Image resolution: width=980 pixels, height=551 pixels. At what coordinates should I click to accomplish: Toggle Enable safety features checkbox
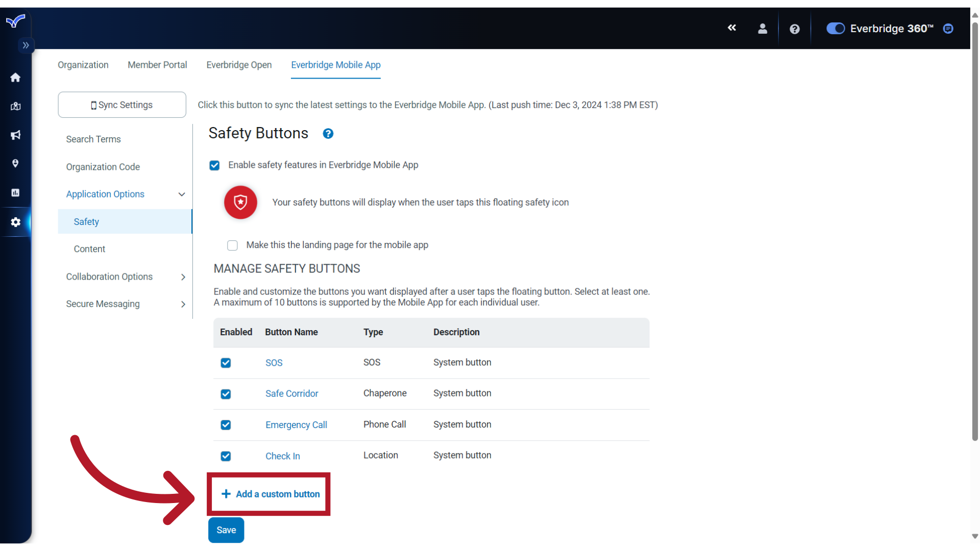coord(214,165)
